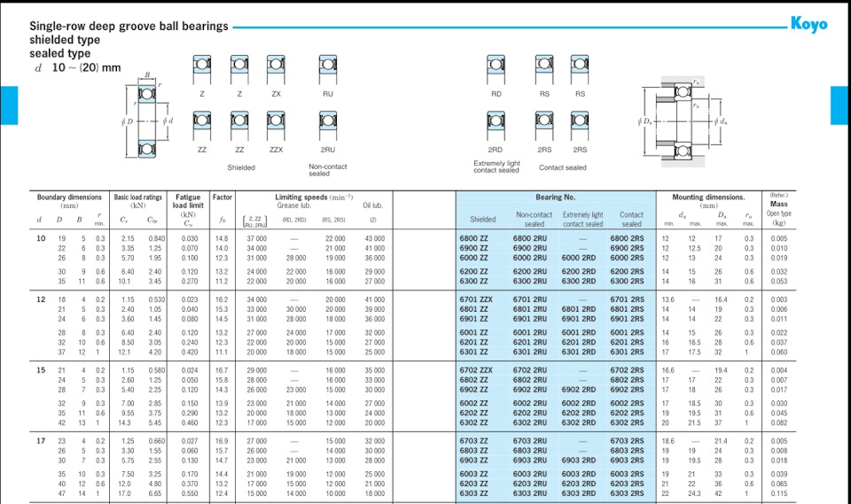Click bearing number '6003 2RS'
This screenshot has width=851, height=504.
pos(627,474)
